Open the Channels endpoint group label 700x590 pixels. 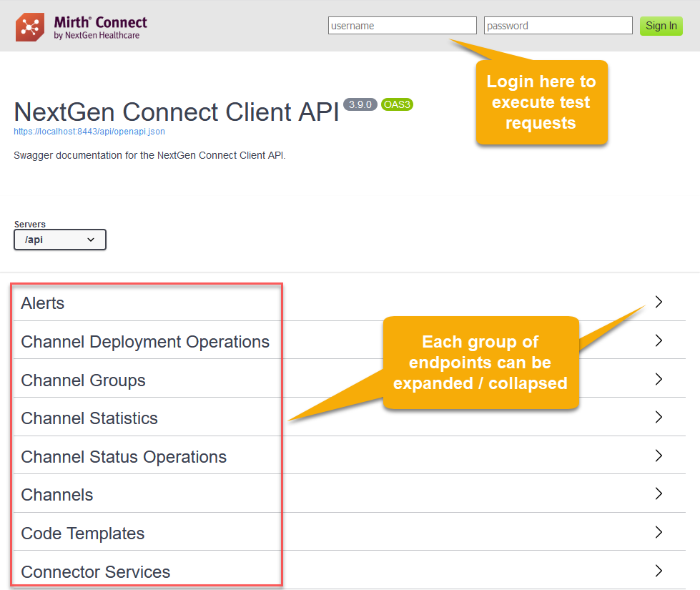click(x=57, y=495)
